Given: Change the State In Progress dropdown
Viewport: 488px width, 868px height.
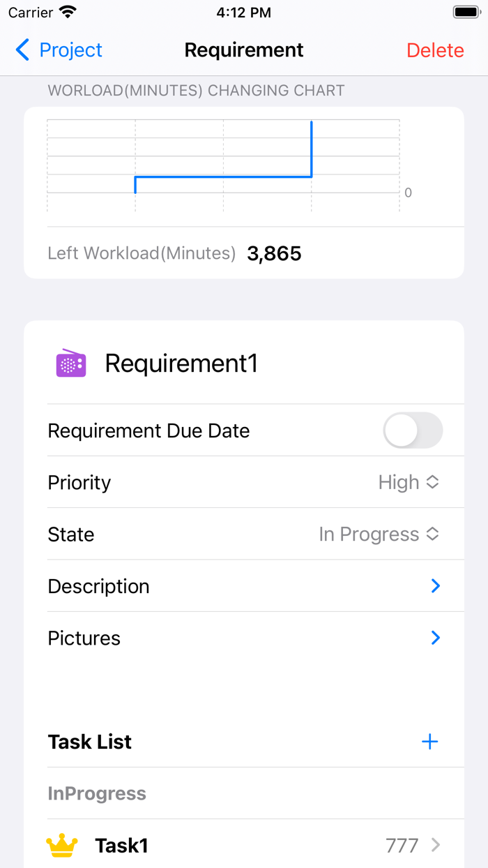Looking at the screenshot, I should pos(379,534).
